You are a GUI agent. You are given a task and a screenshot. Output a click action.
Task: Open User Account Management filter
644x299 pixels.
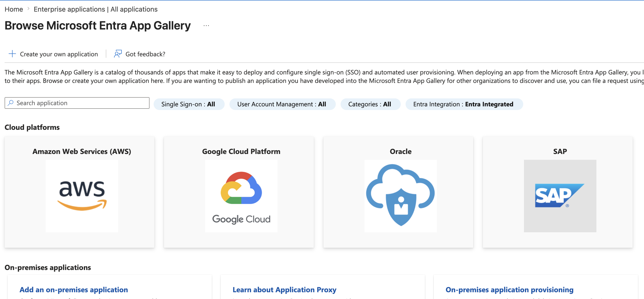tap(282, 104)
